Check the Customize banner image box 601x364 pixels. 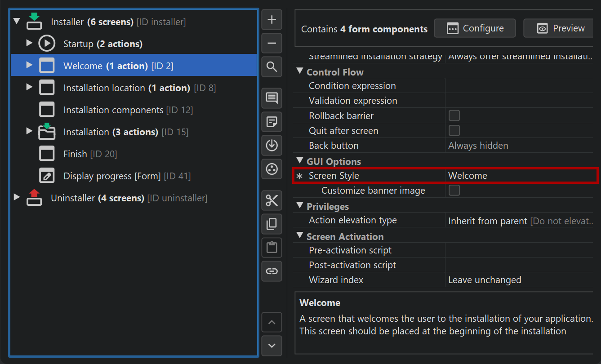[454, 191]
